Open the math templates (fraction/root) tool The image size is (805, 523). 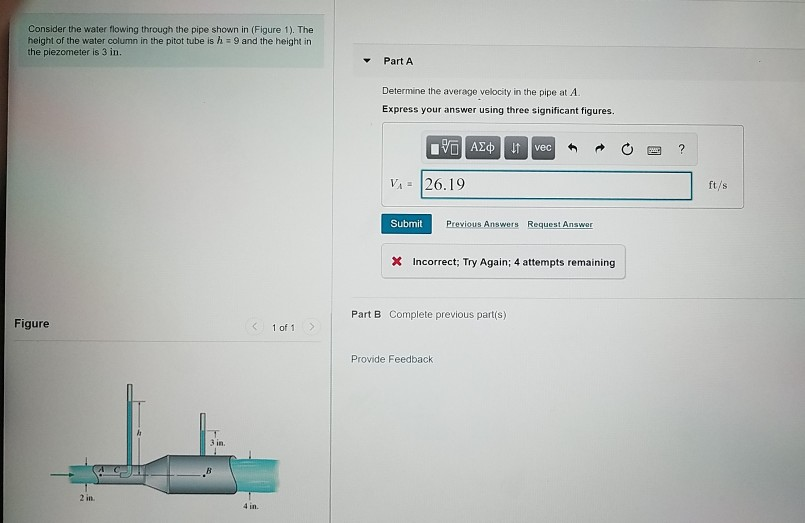pyautogui.click(x=444, y=148)
